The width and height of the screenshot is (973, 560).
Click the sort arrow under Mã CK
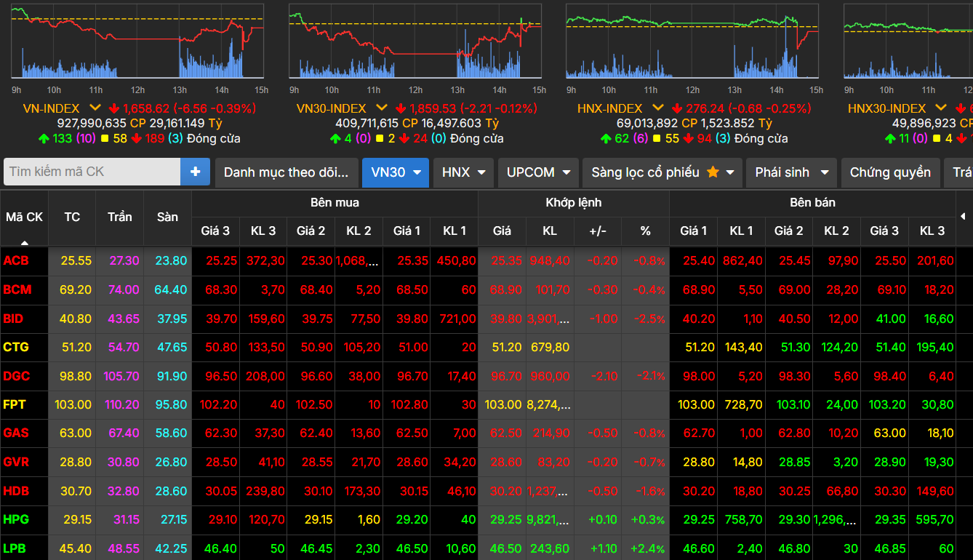coord(25,242)
